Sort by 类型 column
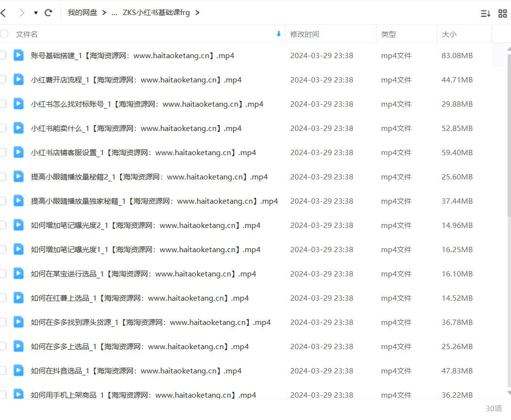Viewport: 511px width, 420px height. point(388,34)
